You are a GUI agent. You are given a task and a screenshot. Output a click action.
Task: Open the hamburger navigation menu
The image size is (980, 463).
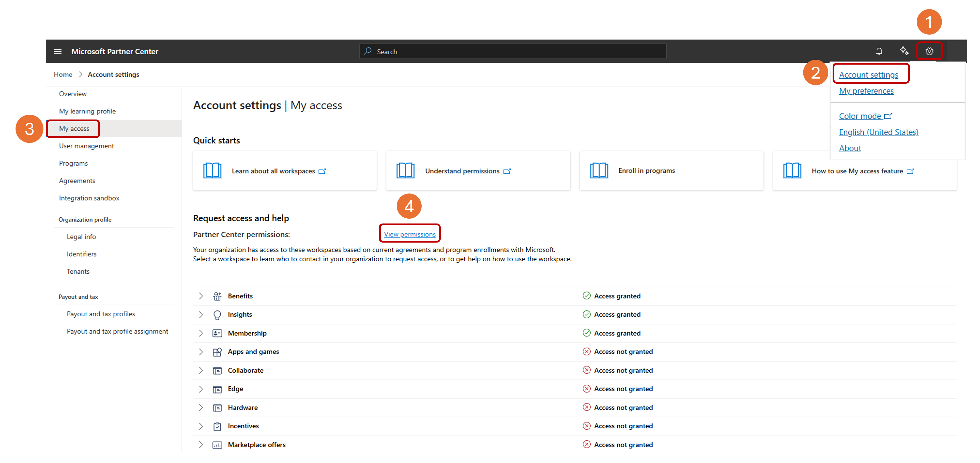click(x=57, y=51)
